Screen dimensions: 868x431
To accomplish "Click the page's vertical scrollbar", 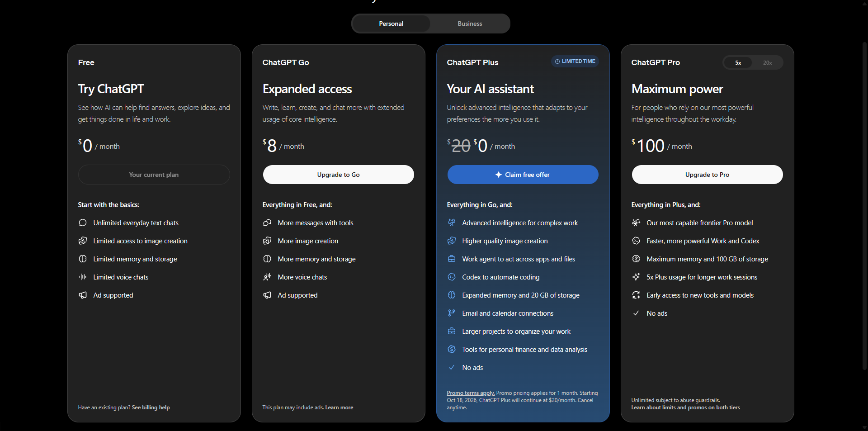I will (864, 206).
